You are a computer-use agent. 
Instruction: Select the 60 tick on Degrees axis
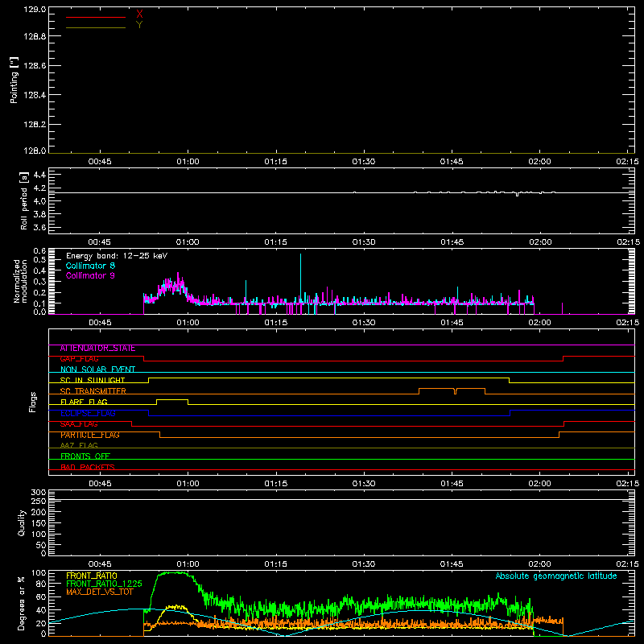[x=42, y=597]
